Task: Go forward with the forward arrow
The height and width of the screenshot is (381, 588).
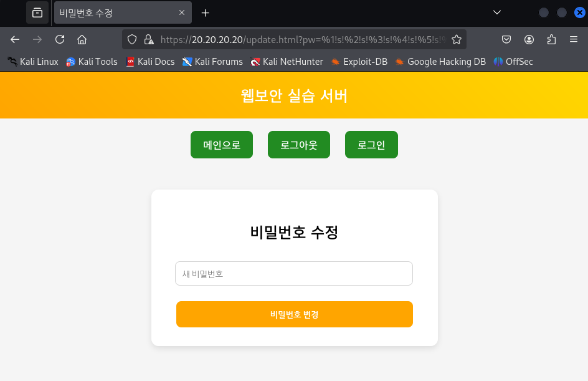Action: click(37, 39)
